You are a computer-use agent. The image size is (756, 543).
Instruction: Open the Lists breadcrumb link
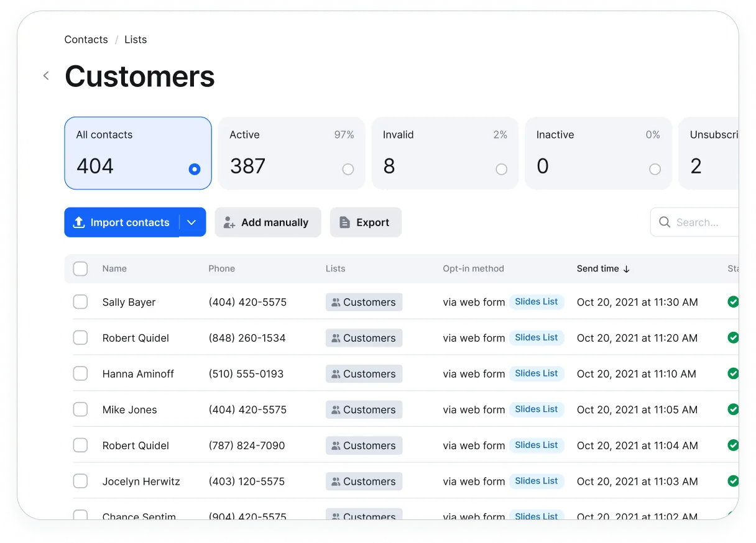[x=136, y=39]
